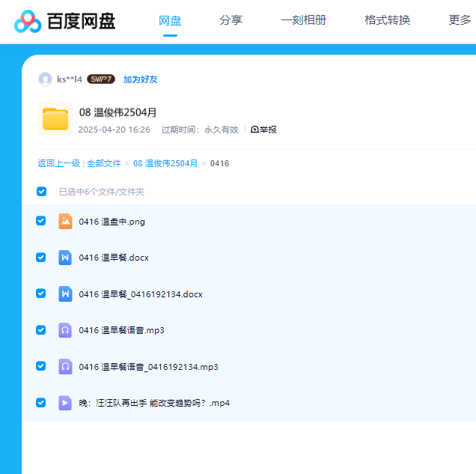Go to 一刻相册 in navigation
The width and height of the screenshot is (476, 474).
(303, 20)
